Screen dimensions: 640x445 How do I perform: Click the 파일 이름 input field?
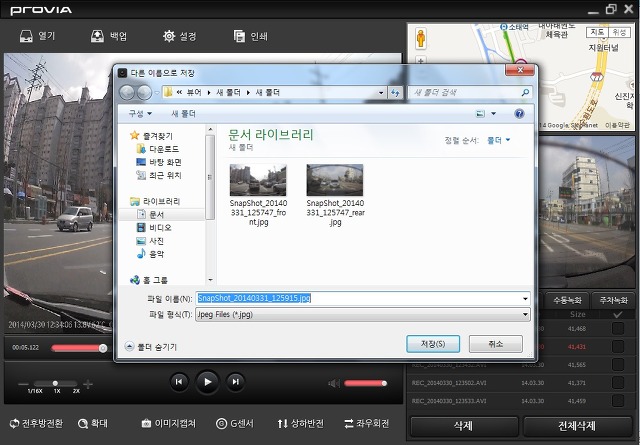[x=363, y=298]
